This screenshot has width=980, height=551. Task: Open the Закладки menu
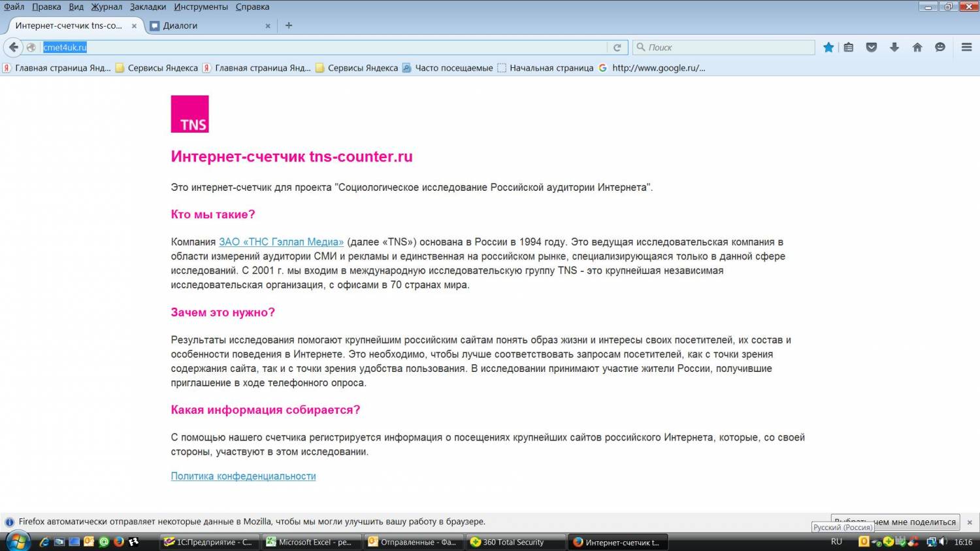click(148, 7)
